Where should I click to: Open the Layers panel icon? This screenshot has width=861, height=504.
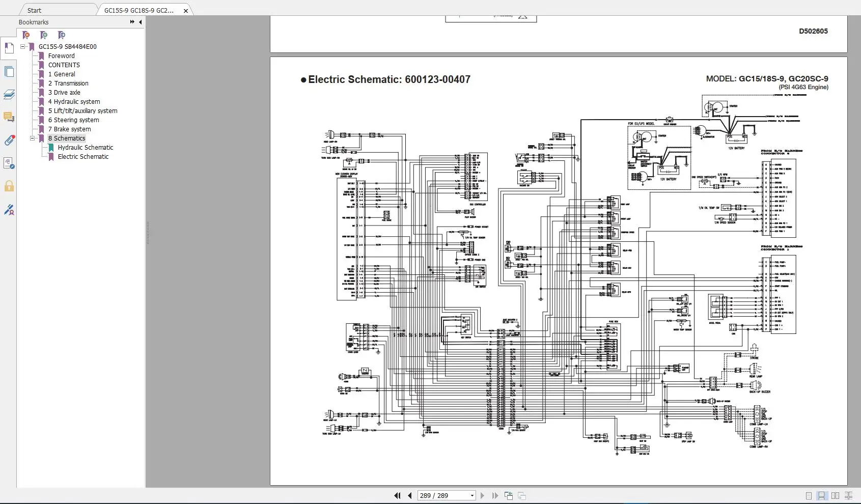coord(9,95)
